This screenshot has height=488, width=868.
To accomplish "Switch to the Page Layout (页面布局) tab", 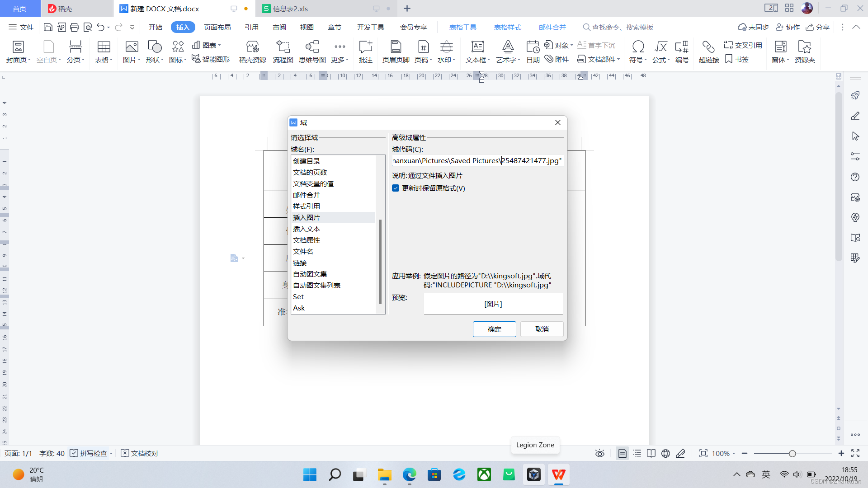I will point(217,27).
